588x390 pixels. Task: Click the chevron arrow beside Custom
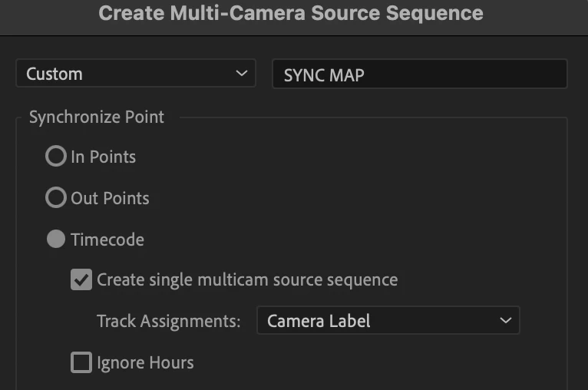tap(242, 74)
